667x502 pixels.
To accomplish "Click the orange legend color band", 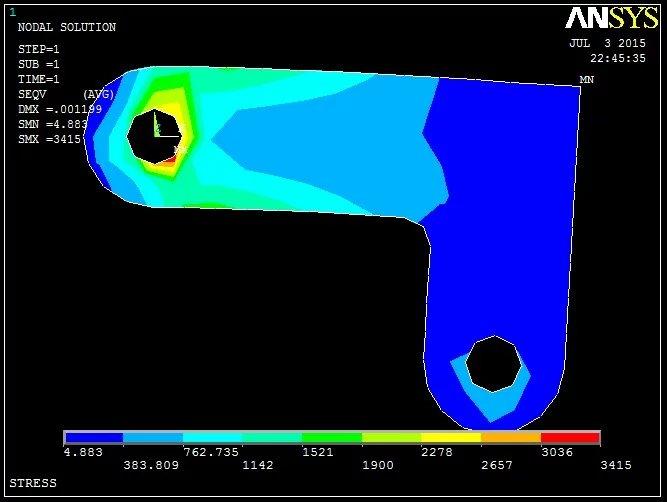I will (511, 437).
